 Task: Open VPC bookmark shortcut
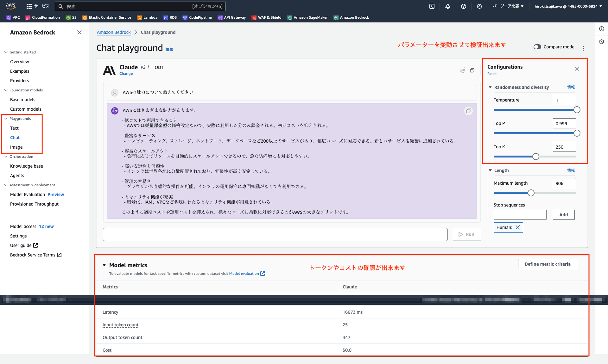[x=13, y=17]
